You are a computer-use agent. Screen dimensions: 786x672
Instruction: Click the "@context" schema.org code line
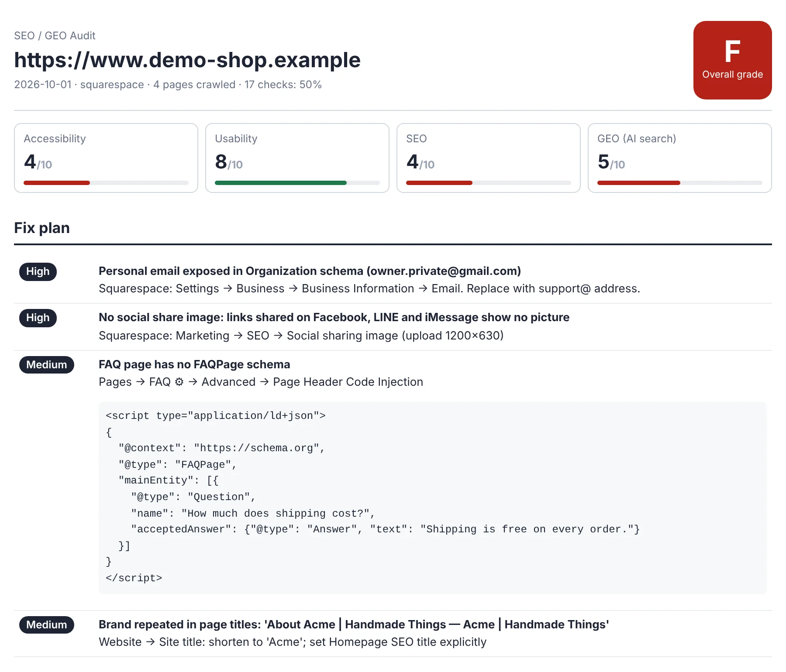click(x=221, y=448)
